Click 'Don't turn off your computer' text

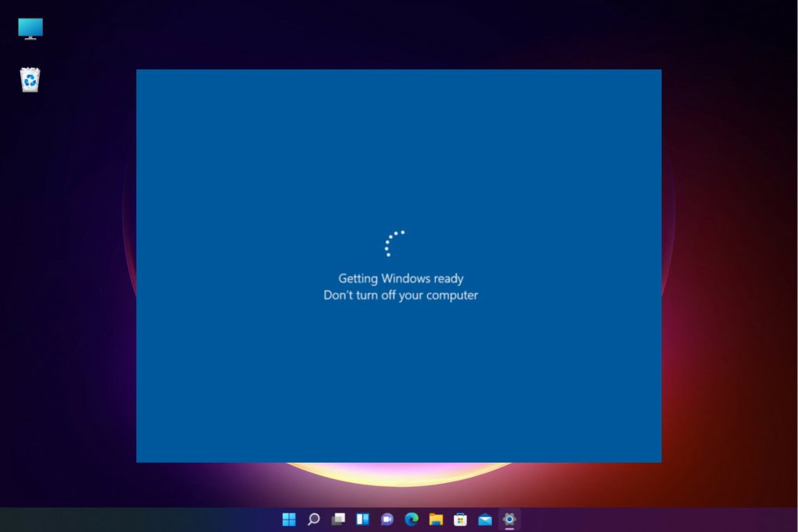(x=401, y=295)
